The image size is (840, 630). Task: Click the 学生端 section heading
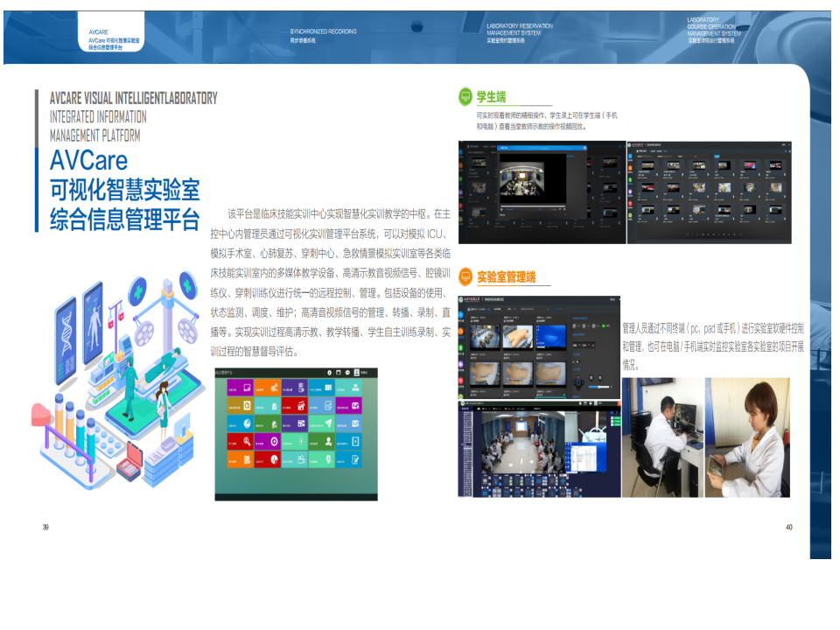[491, 97]
